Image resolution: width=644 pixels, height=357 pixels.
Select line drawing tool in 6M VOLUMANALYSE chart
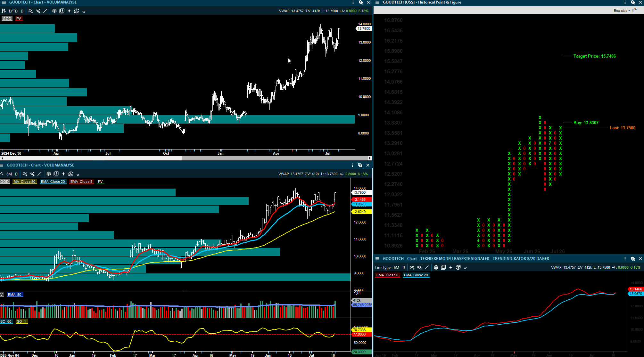(39, 174)
